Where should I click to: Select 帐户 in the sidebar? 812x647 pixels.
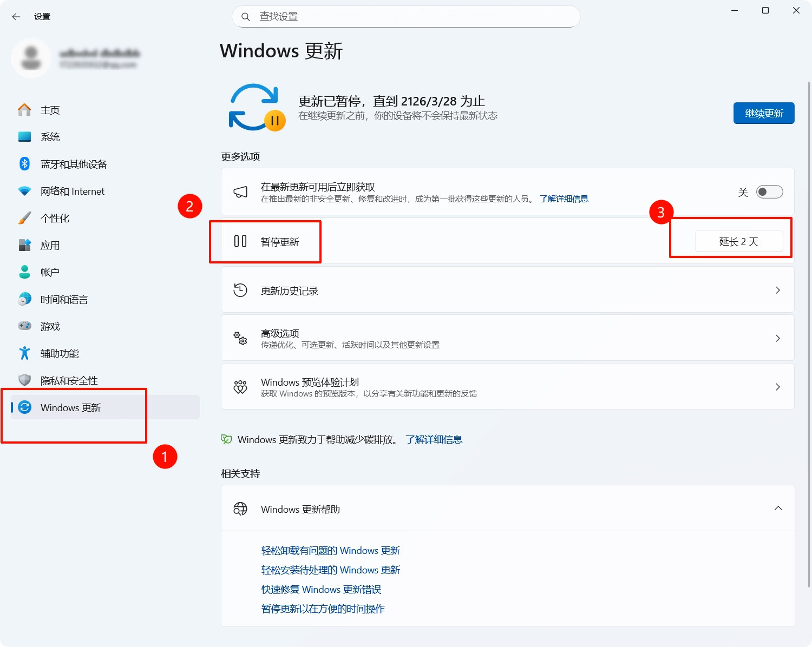[x=50, y=272]
